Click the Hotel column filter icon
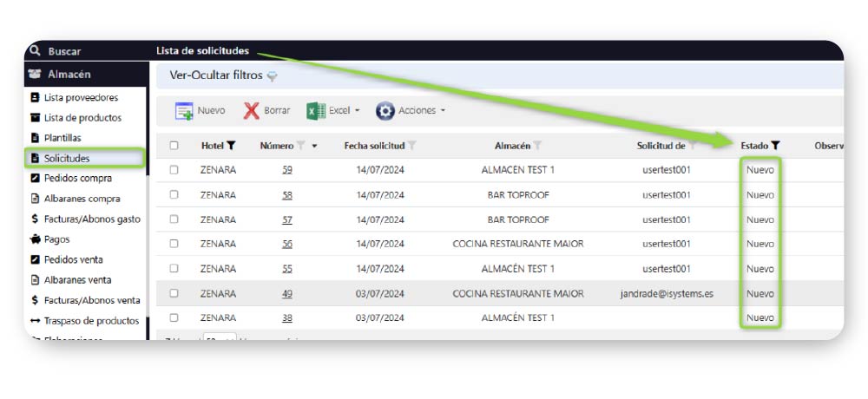 pyautogui.click(x=231, y=146)
